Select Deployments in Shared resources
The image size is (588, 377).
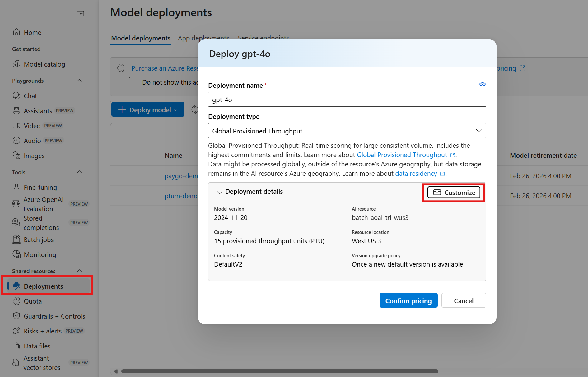click(44, 286)
